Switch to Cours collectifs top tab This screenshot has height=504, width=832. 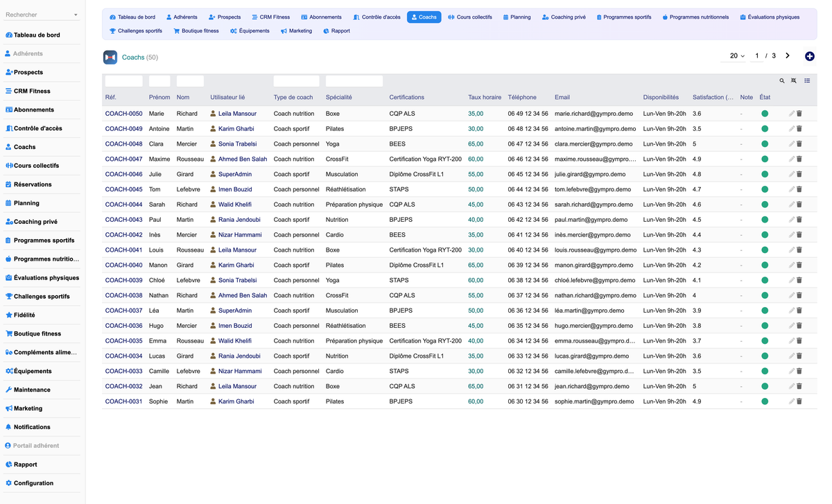(x=470, y=17)
